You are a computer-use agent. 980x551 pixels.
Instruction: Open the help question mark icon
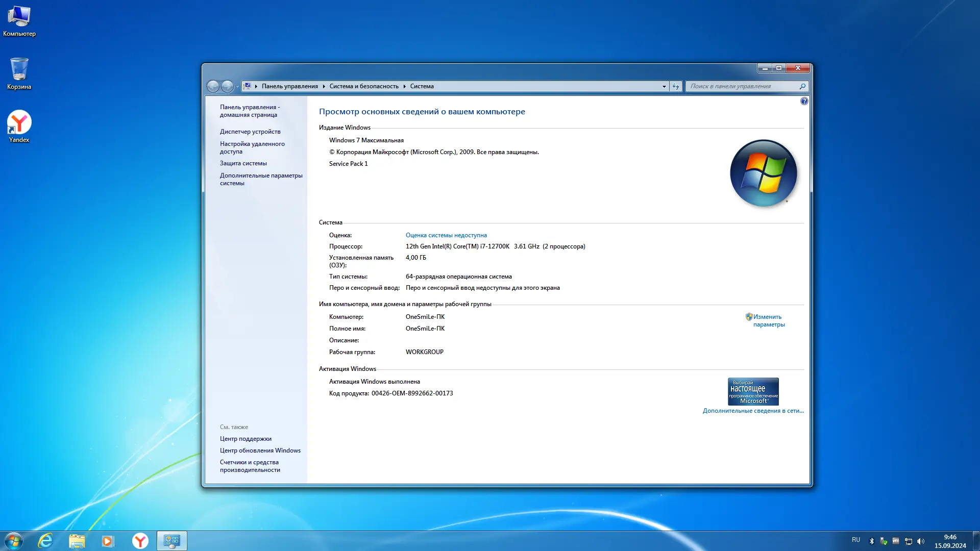tap(804, 101)
